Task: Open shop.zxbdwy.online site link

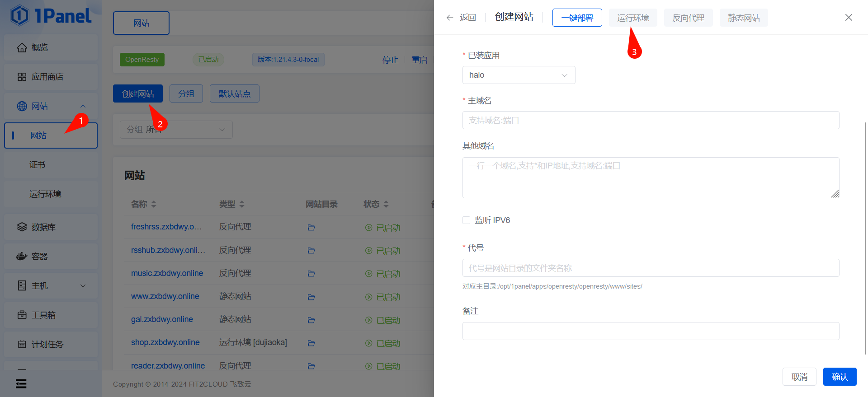Action: 165,342
